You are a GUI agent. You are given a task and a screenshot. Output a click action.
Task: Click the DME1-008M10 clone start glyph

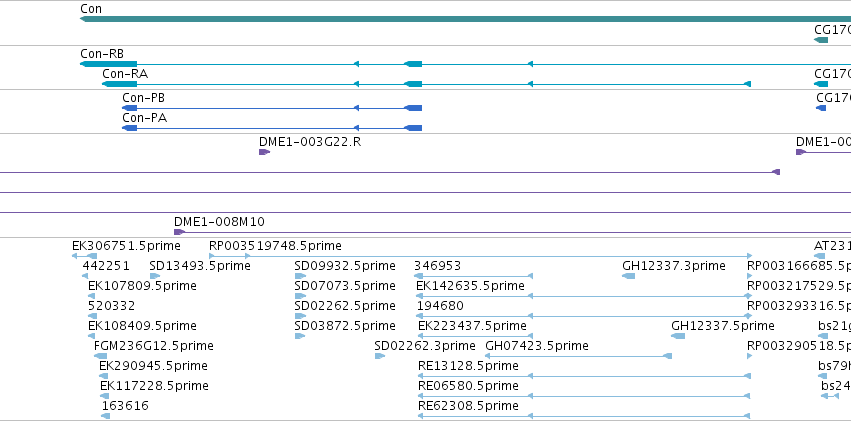pyautogui.click(x=179, y=232)
